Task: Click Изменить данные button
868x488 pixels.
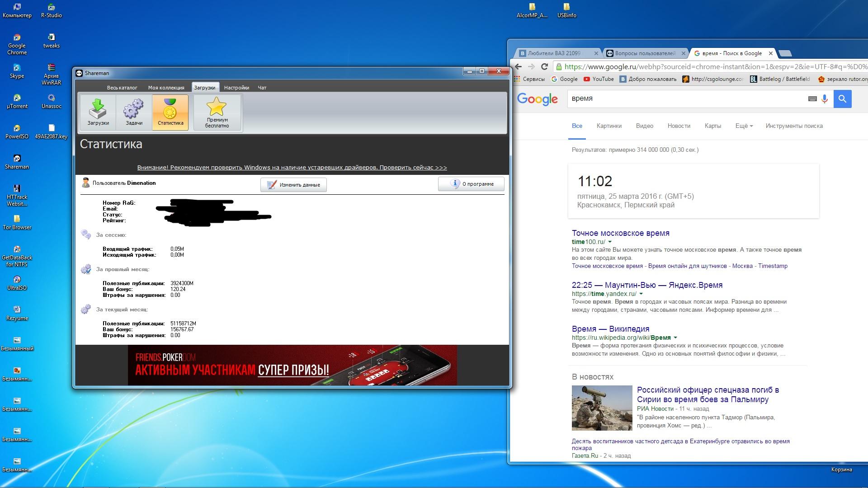Action: click(x=293, y=185)
